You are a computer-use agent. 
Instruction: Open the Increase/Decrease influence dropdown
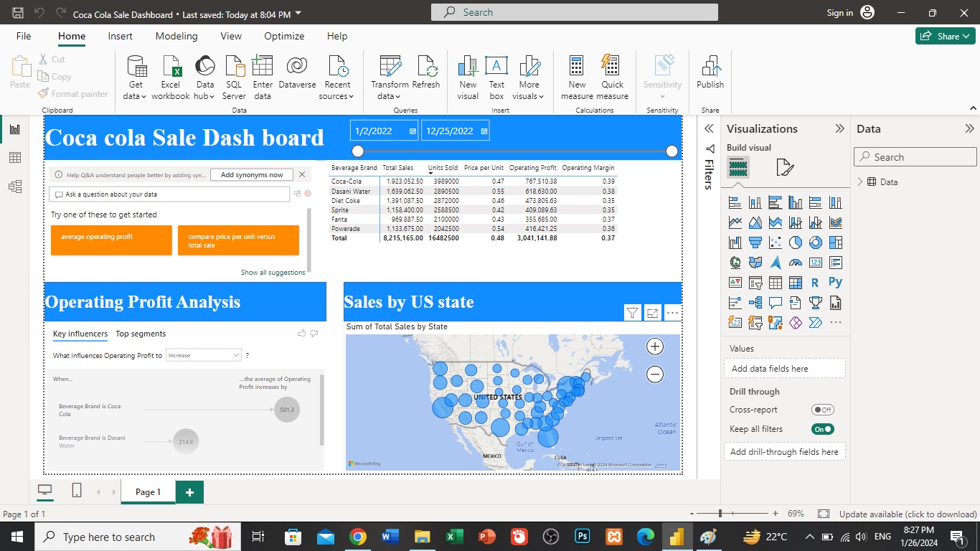click(204, 355)
